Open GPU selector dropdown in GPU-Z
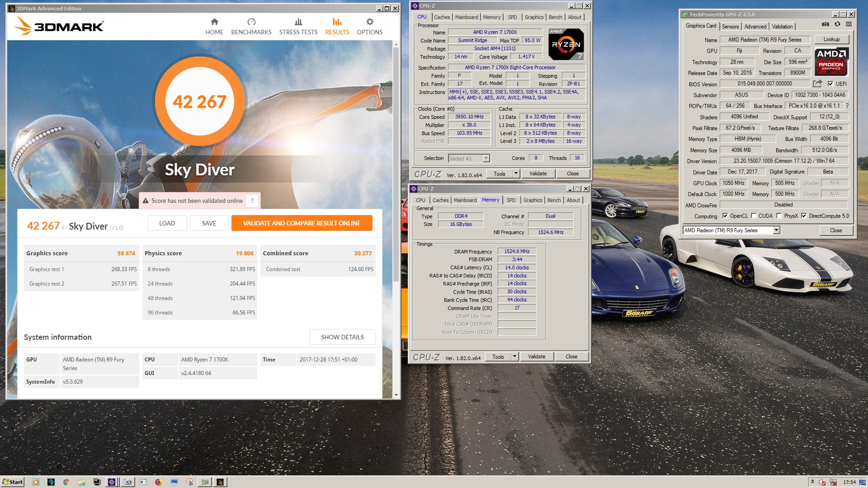Screen dimensions: 868x488 click(x=776, y=230)
